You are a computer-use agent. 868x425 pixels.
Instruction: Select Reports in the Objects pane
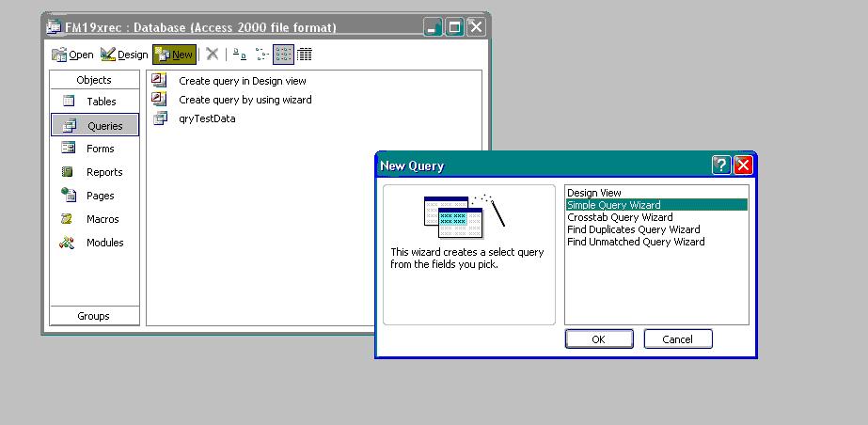pos(94,172)
